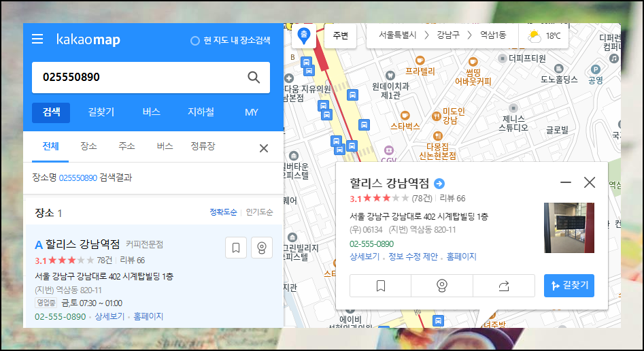Click the 글로빌 label on the map

557,131
